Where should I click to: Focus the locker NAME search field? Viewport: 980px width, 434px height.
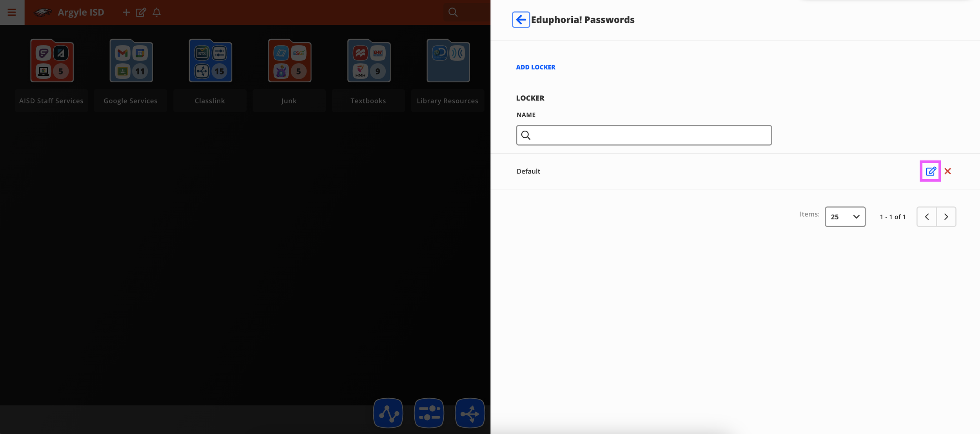[x=644, y=135]
